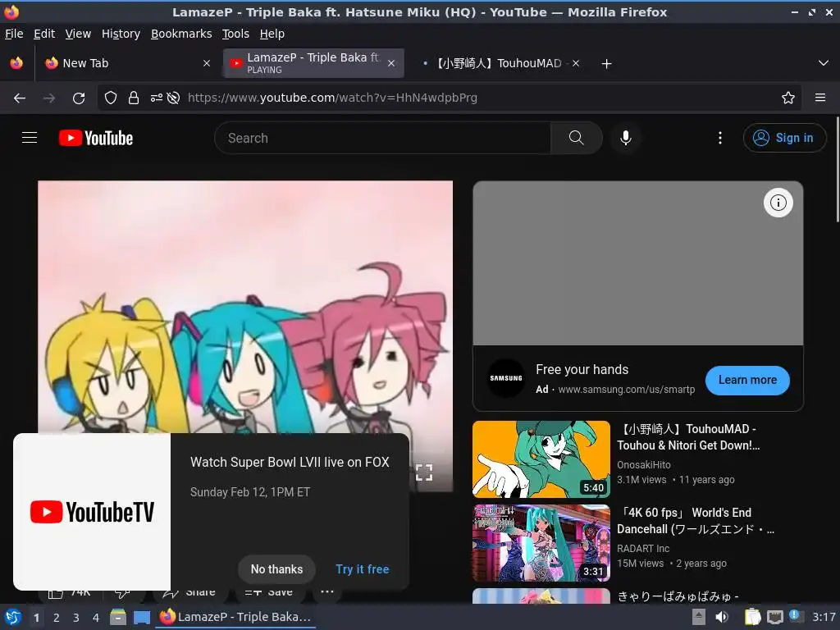Click the blocked autoplay icon
This screenshot has height=630, width=840.
click(x=173, y=98)
